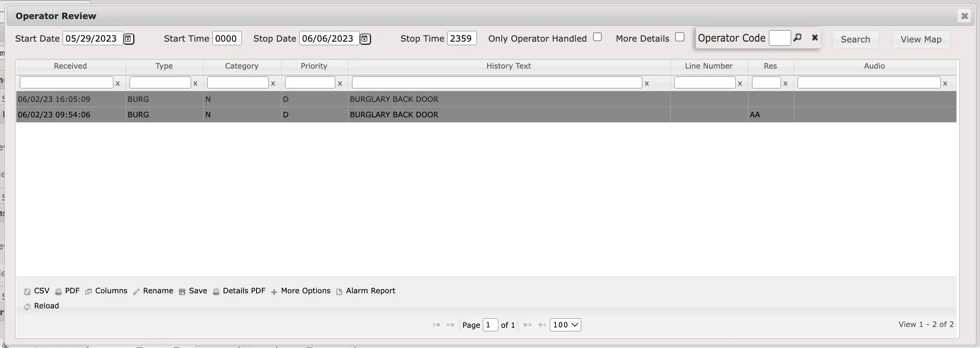The image size is (980, 348).
Task: Sort by the Line Number column header
Action: pyautogui.click(x=709, y=66)
